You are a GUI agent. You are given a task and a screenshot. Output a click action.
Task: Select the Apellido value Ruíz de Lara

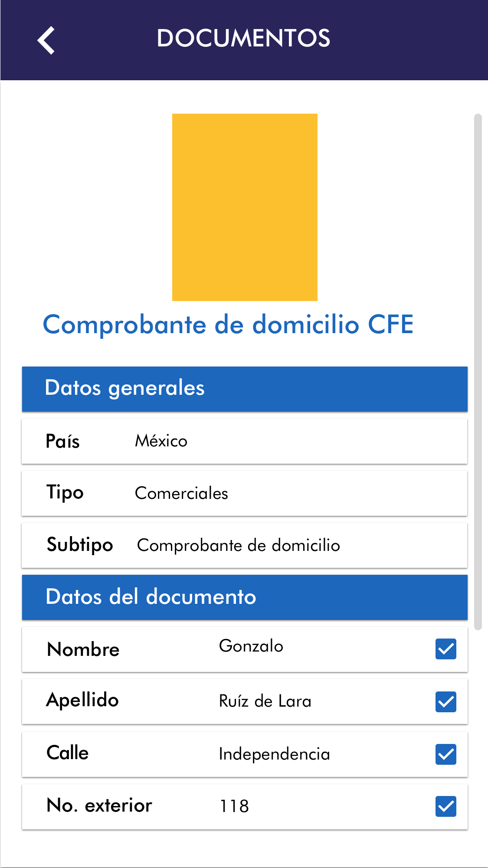tap(265, 701)
